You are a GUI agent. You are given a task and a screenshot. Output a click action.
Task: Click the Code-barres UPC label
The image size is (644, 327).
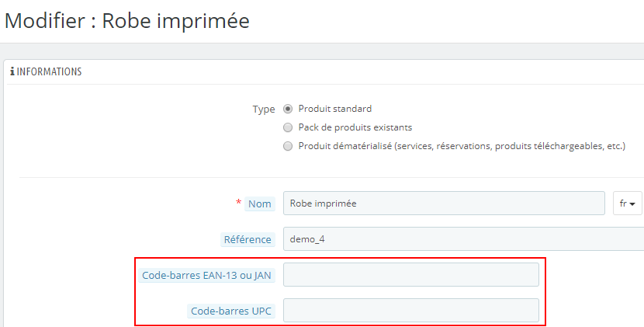pos(231,311)
